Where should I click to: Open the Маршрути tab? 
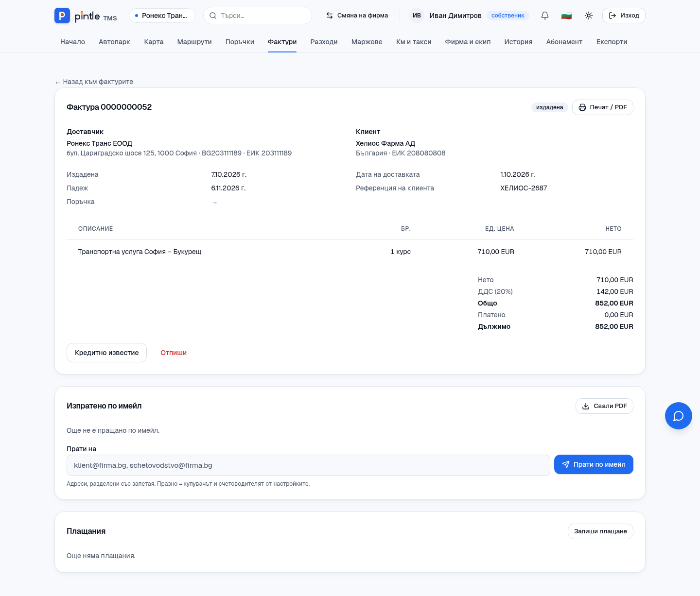click(194, 42)
